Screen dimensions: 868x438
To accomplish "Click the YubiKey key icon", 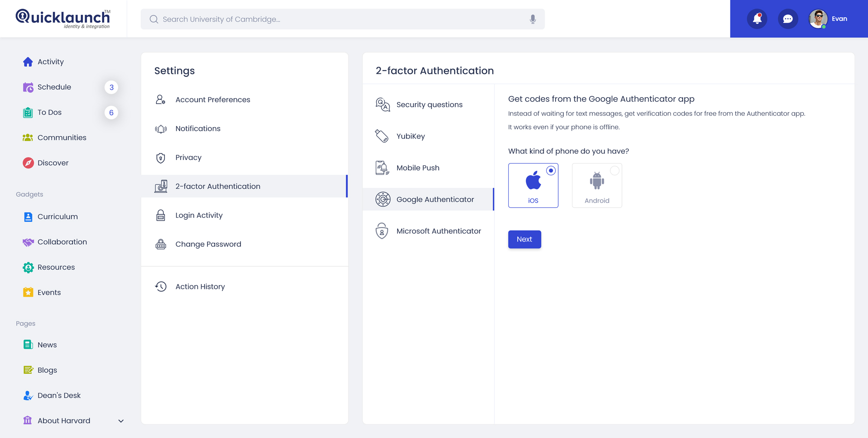I will pyautogui.click(x=381, y=136).
